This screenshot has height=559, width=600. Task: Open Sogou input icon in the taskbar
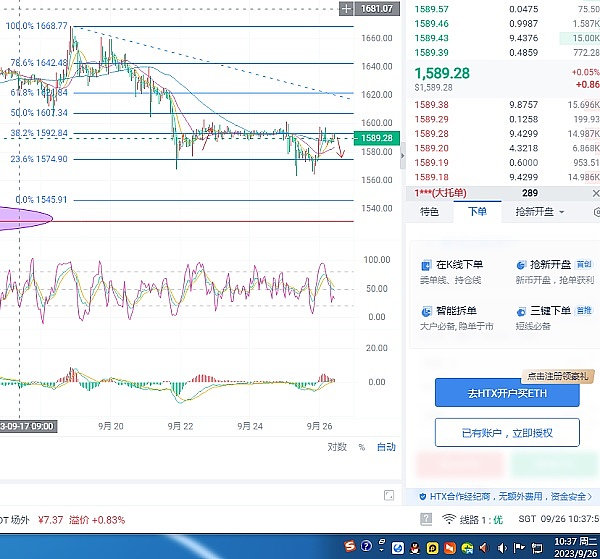tap(351, 546)
